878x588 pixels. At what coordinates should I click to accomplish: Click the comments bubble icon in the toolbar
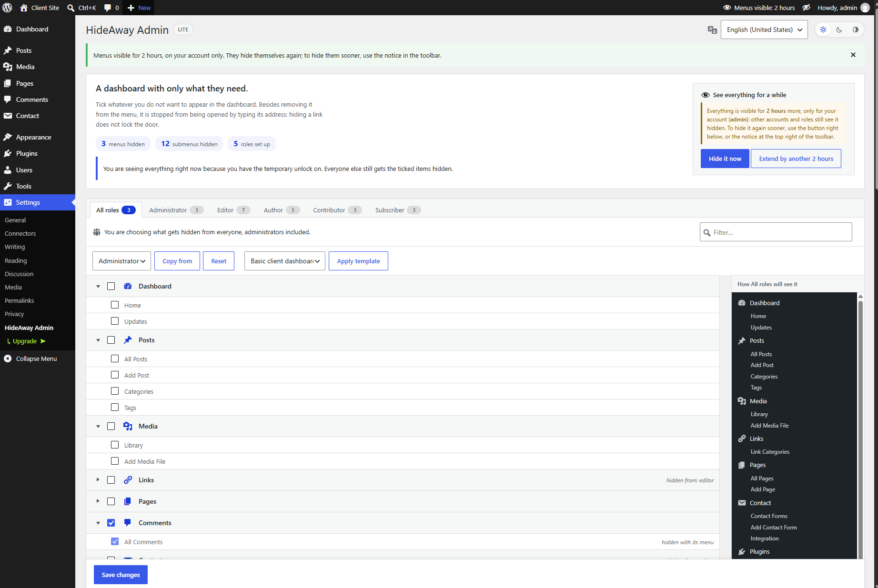tap(108, 8)
